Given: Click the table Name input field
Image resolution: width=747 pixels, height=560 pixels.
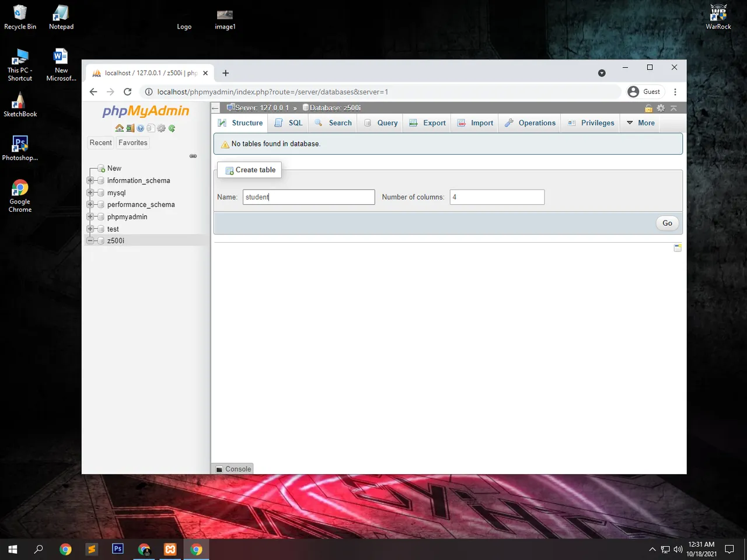Looking at the screenshot, I should pyautogui.click(x=309, y=197).
